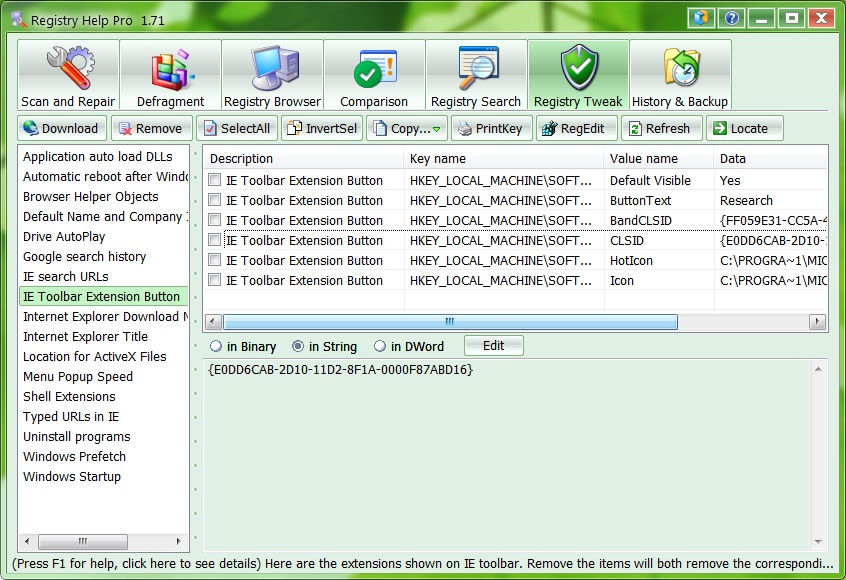The height and width of the screenshot is (580, 846).
Task: Open the Copy... dropdown menu
Action: point(407,128)
